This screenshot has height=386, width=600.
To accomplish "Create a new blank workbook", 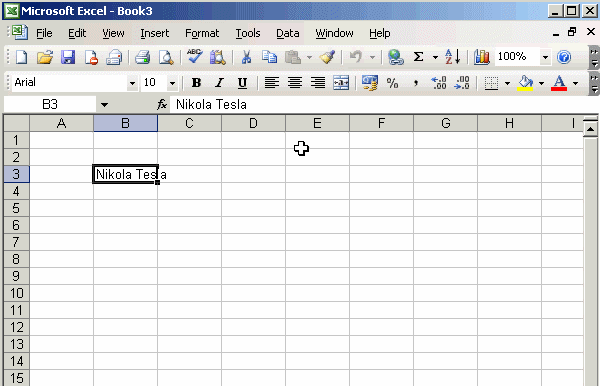I will [x=21, y=57].
